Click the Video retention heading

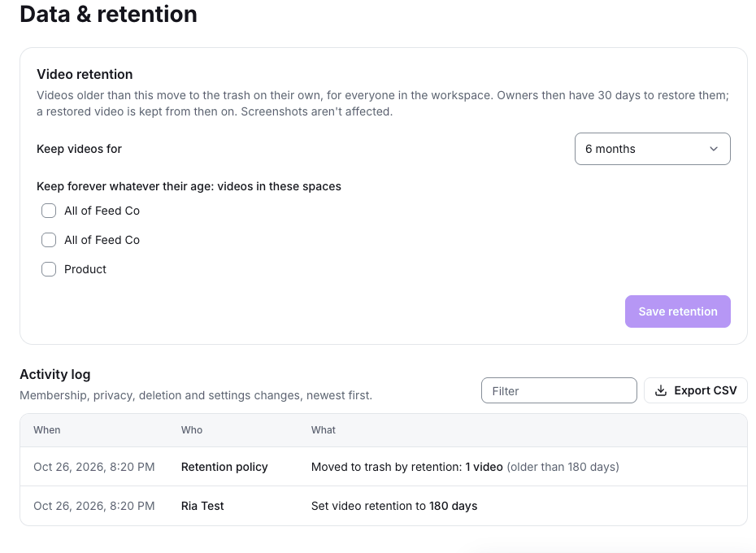tap(85, 74)
